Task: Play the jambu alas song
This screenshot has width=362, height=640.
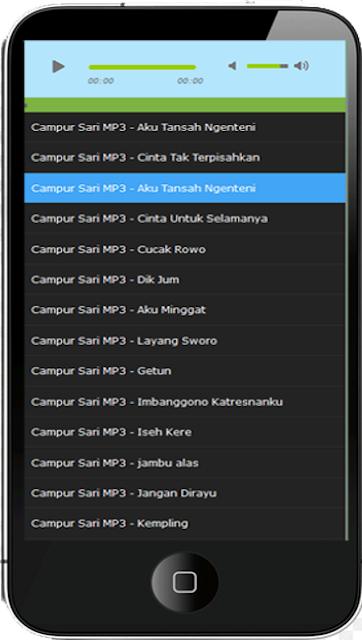Action: point(185,463)
